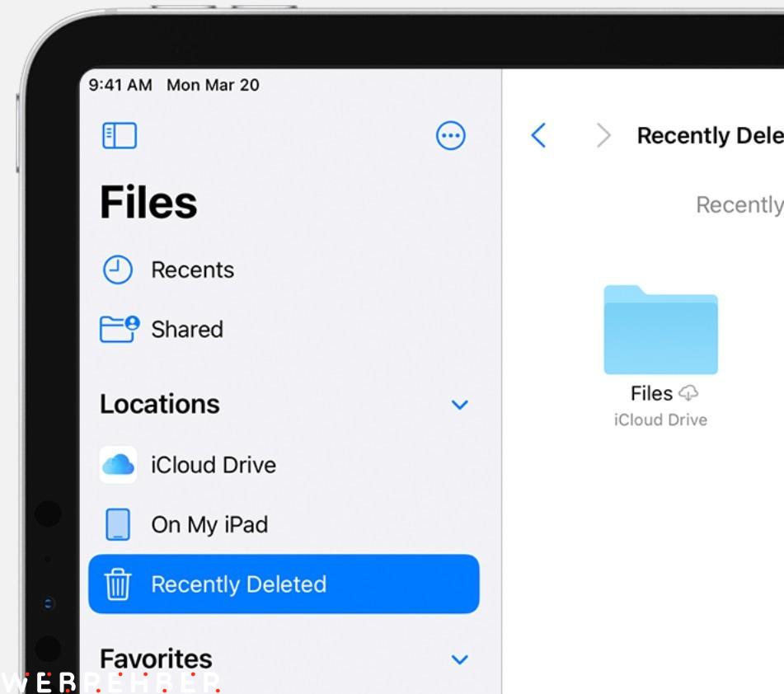This screenshot has height=694, width=784.
Task: Collapse the Favorites section chevron
Action: tap(459, 659)
